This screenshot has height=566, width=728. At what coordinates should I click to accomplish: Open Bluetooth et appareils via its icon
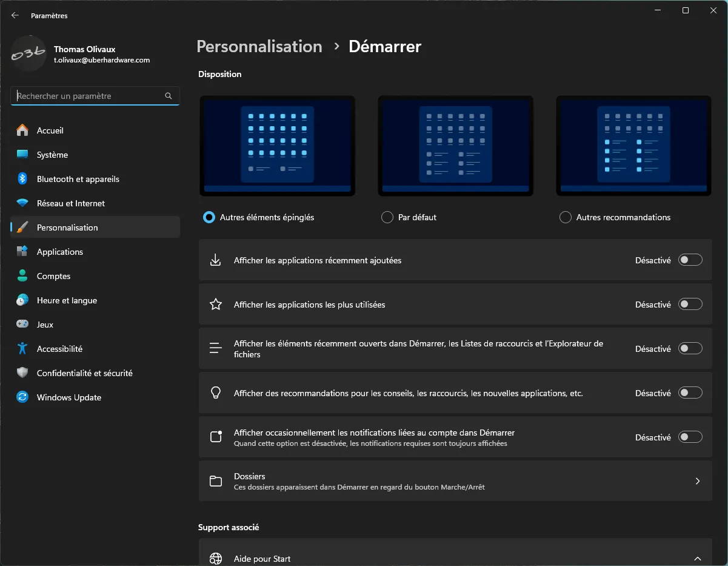(x=22, y=179)
